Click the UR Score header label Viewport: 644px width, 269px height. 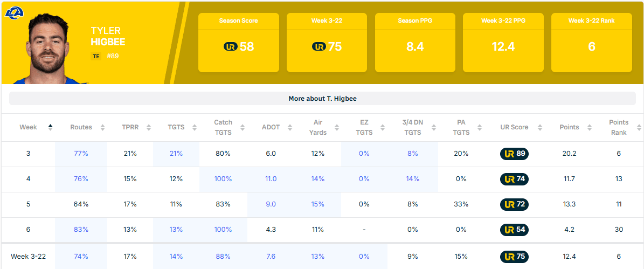click(x=514, y=127)
